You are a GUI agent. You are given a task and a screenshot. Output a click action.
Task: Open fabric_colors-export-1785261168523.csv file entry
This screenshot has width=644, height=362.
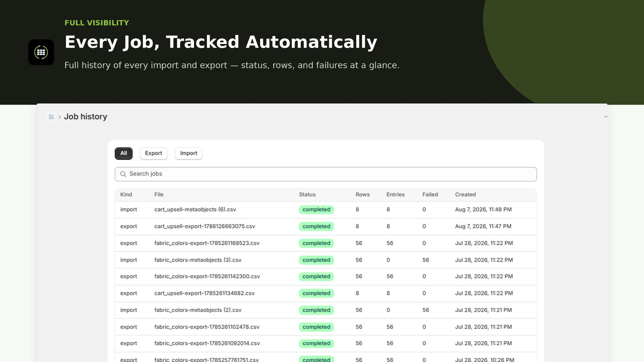click(x=207, y=243)
